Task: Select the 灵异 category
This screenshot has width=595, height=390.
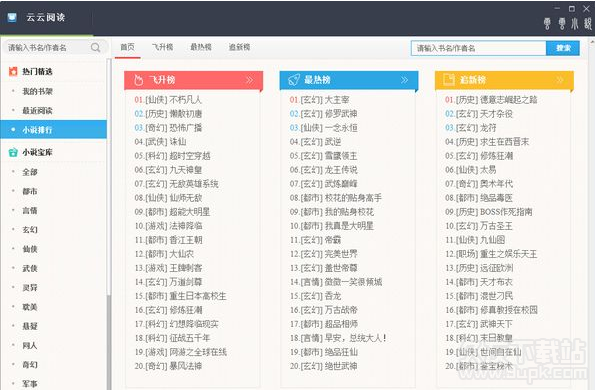Action: pos(30,288)
